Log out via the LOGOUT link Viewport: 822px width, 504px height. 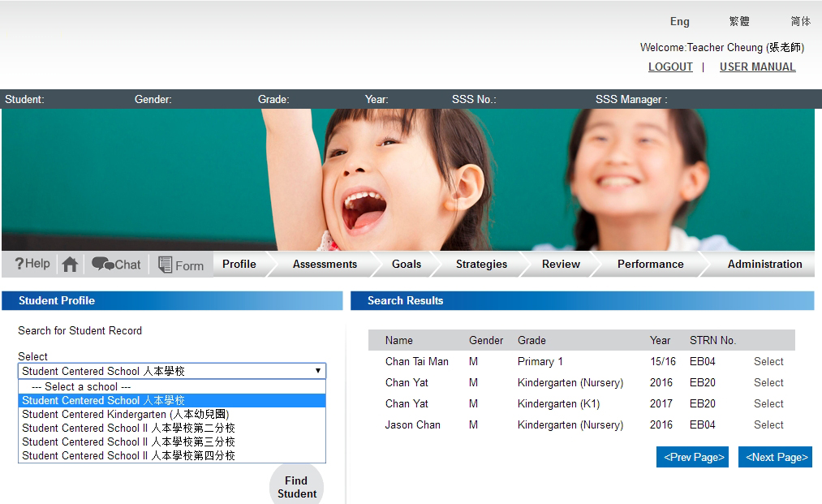[670, 67]
